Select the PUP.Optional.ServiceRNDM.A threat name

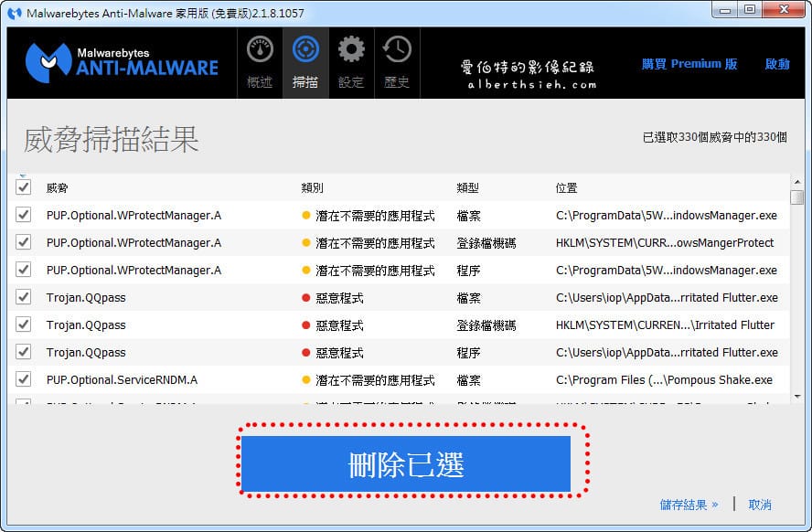pos(122,380)
